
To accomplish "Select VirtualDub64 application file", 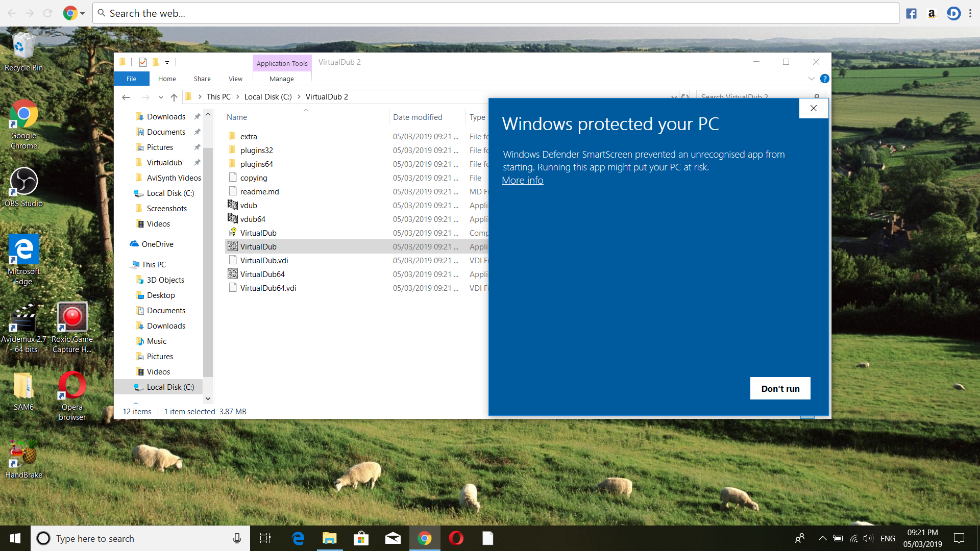I will tap(262, 274).
